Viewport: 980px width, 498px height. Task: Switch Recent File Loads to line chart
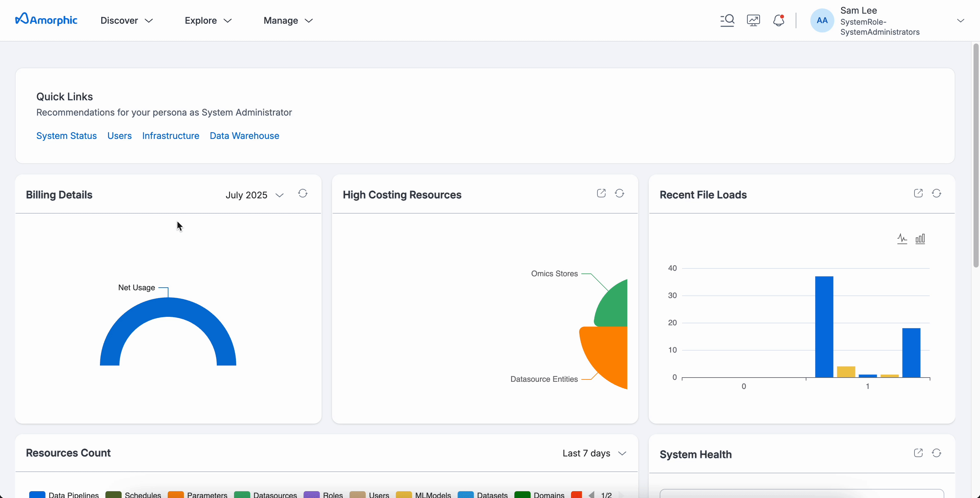tap(902, 239)
